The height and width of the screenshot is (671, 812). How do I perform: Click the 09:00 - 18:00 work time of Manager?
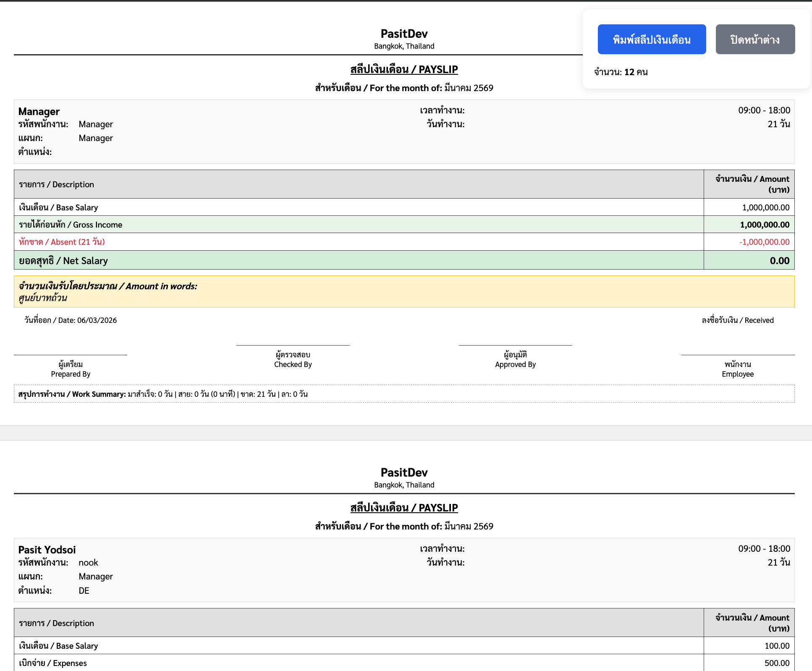pos(764,110)
